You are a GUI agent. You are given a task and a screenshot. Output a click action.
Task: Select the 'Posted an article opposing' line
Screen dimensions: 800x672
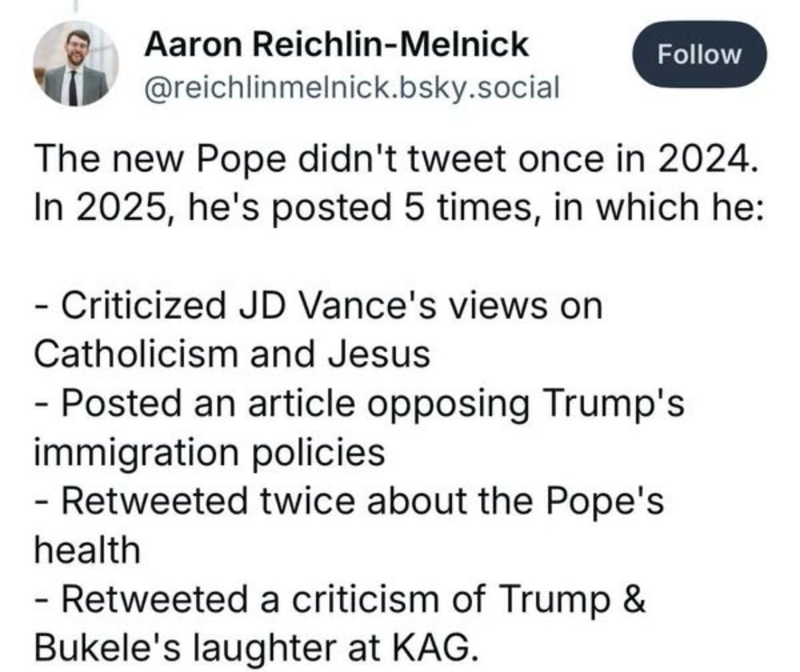point(360,404)
